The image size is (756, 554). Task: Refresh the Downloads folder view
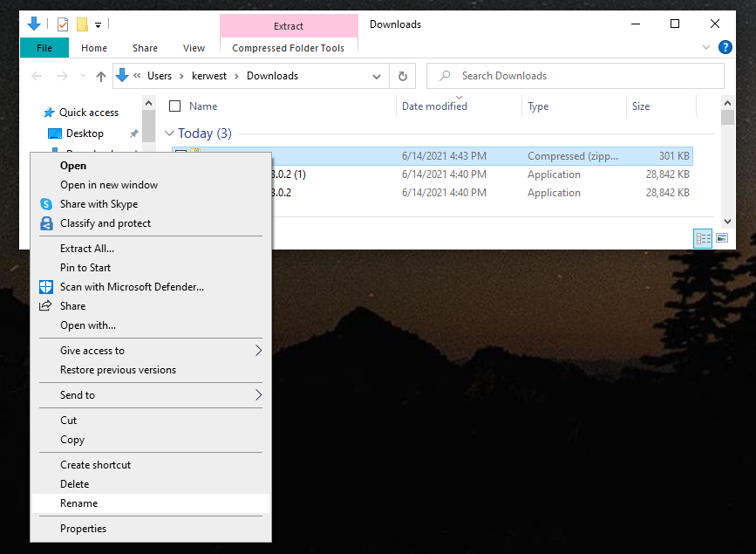[402, 76]
